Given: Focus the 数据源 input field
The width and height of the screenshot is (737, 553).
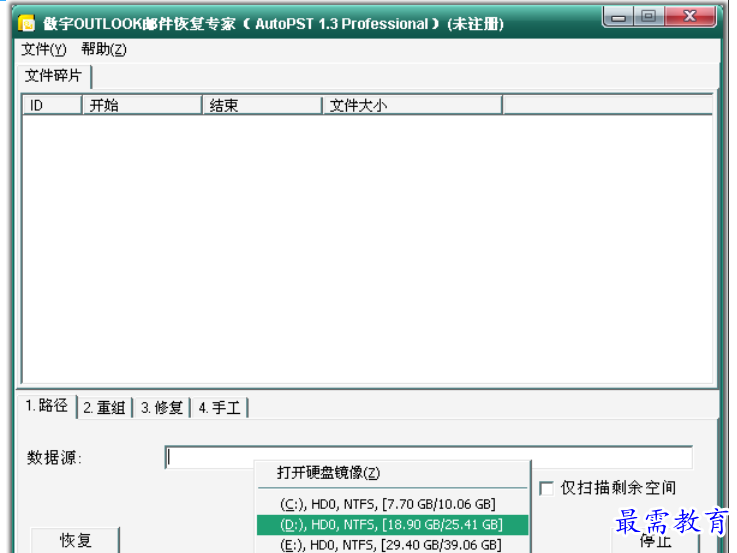Looking at the screenshot, I should coord(429,457).
